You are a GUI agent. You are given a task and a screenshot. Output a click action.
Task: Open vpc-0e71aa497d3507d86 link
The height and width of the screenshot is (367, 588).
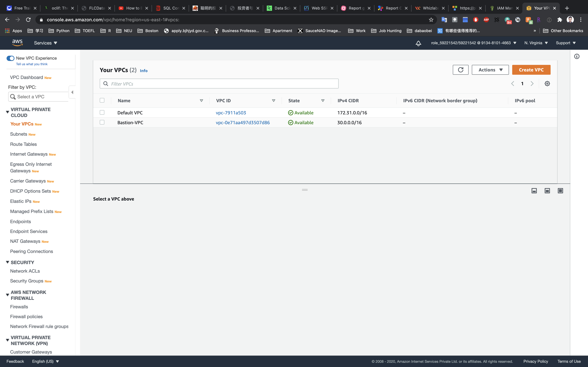click(x=242, y=123)
